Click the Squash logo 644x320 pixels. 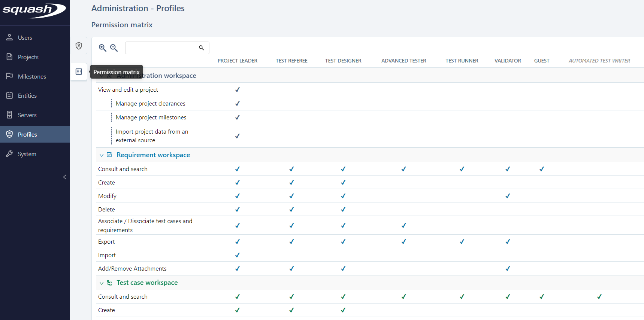34,10
